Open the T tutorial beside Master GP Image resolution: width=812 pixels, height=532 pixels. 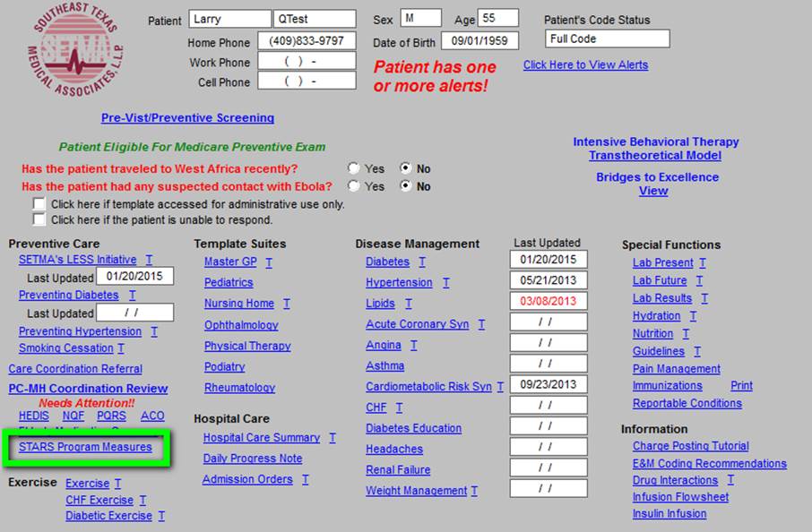click(x=269, y=262)
